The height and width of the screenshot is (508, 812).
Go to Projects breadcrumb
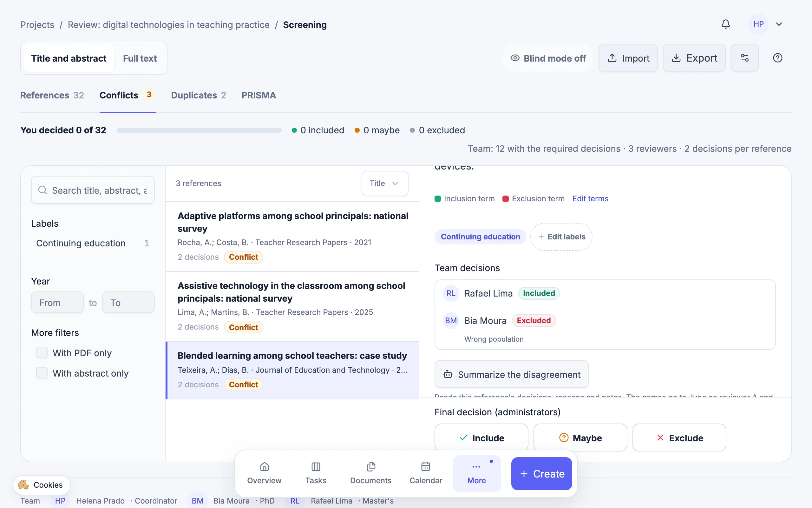[x=37, y=25]
